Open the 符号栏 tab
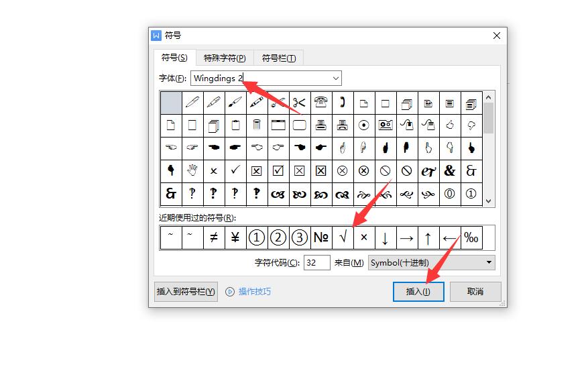The image size is (588, 385). [278, 58]
